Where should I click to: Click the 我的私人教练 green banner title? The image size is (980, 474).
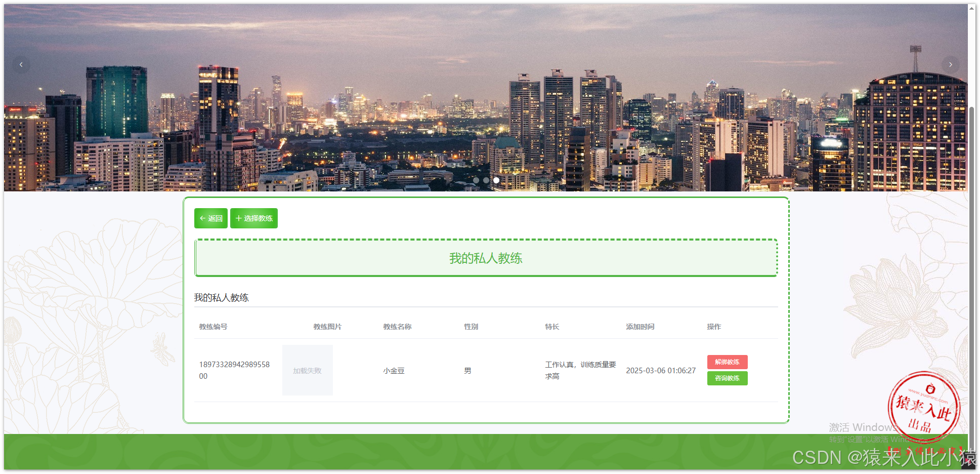(x=486, y=258)
